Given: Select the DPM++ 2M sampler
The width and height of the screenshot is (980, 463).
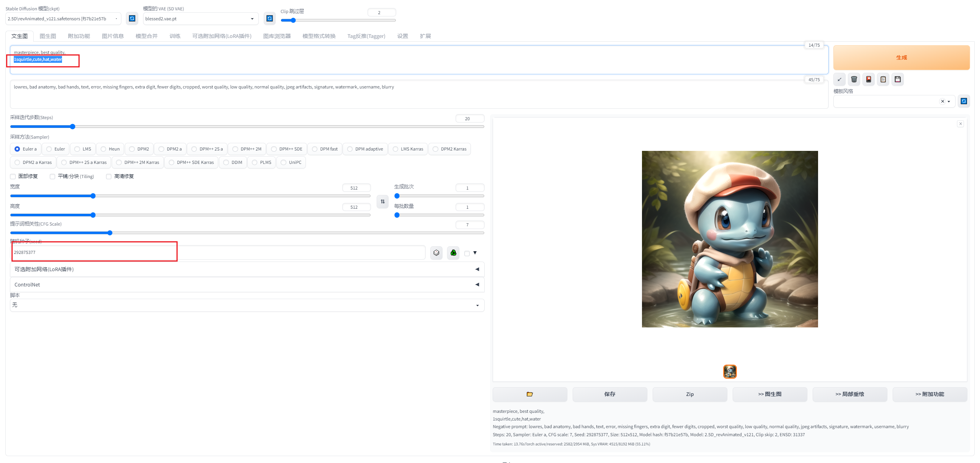Looking at the screenshot, I should [x=247, y=149].
